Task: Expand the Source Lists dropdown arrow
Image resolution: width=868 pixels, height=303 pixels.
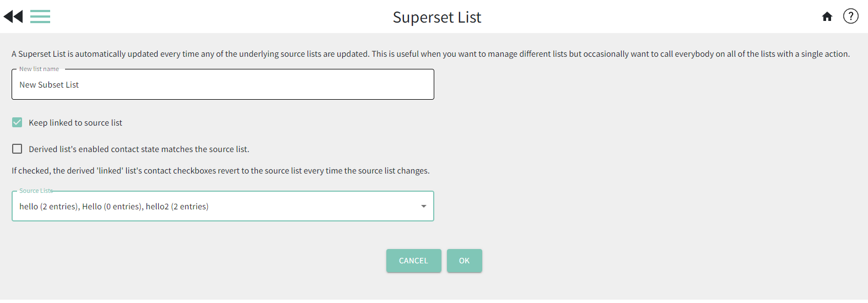Action: point(423,206)
